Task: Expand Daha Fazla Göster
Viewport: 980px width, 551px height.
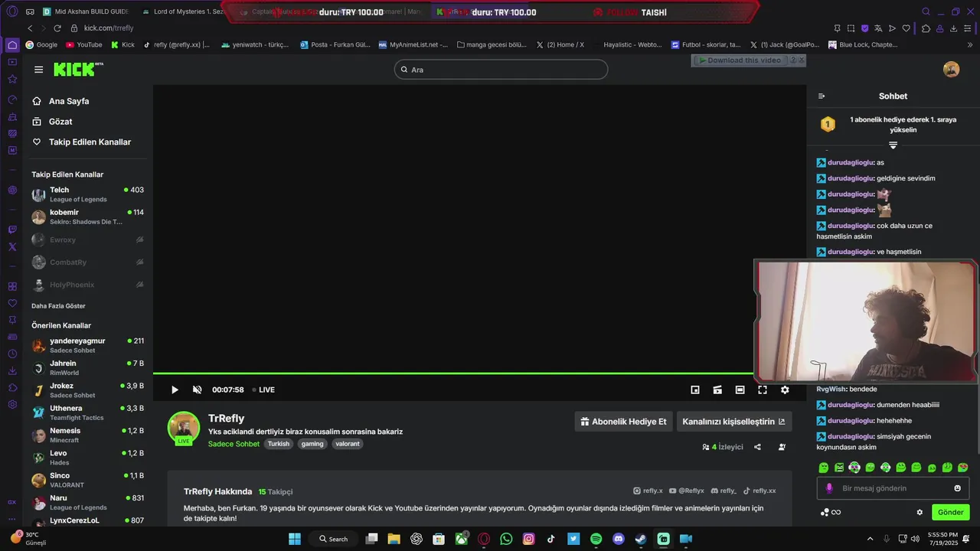Action: (58, 306)
